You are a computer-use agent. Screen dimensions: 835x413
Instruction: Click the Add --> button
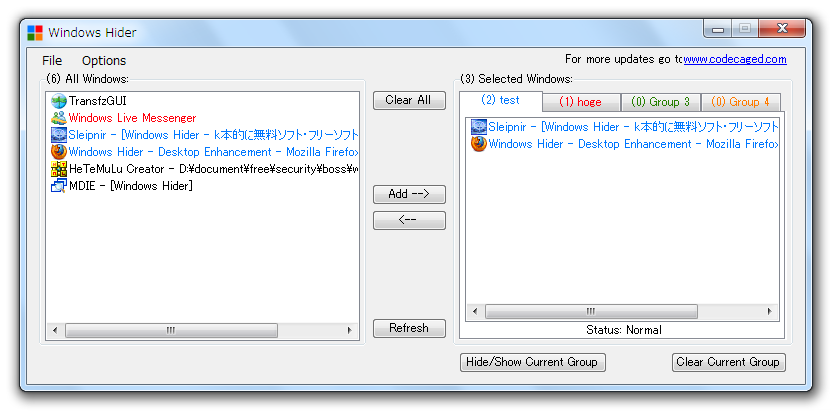click(409, 194)
